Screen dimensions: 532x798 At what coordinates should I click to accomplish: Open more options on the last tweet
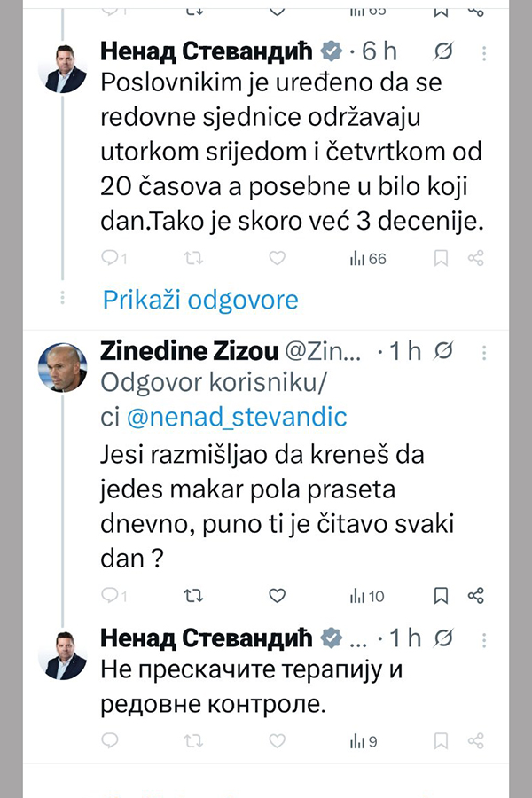(484, 638)
